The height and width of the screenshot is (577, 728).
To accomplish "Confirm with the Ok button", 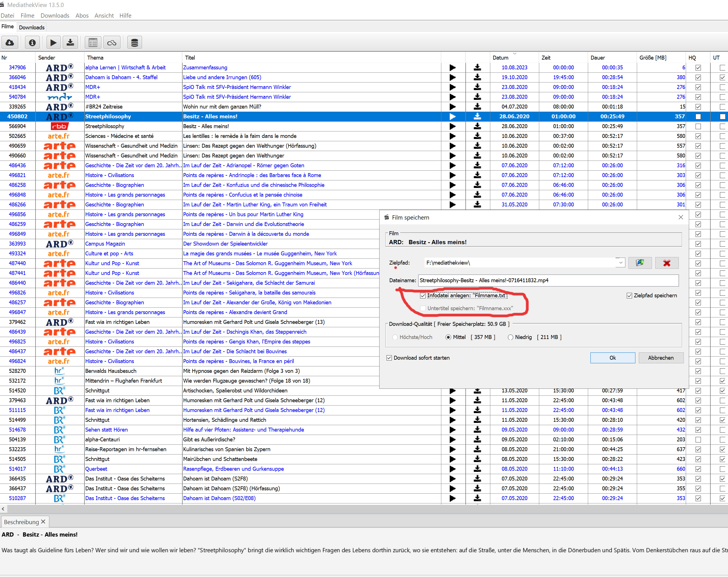I will point(612,357).
